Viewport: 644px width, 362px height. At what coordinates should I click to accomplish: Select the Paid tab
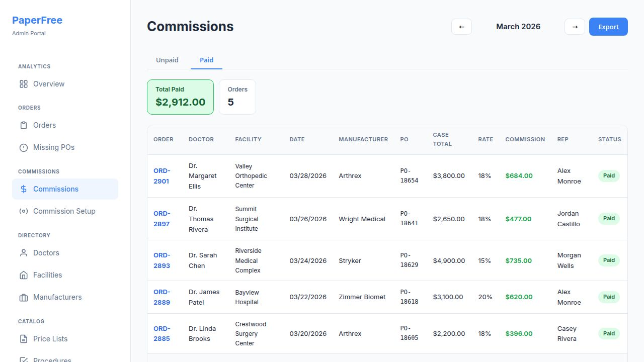tap(206, 60)
